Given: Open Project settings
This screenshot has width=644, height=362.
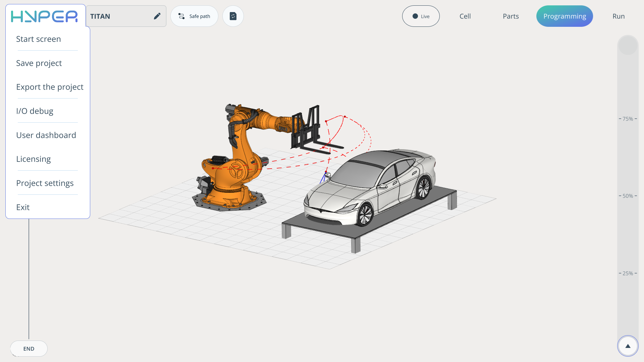Looking at the screenshot, I should click(x=45, y=183).
